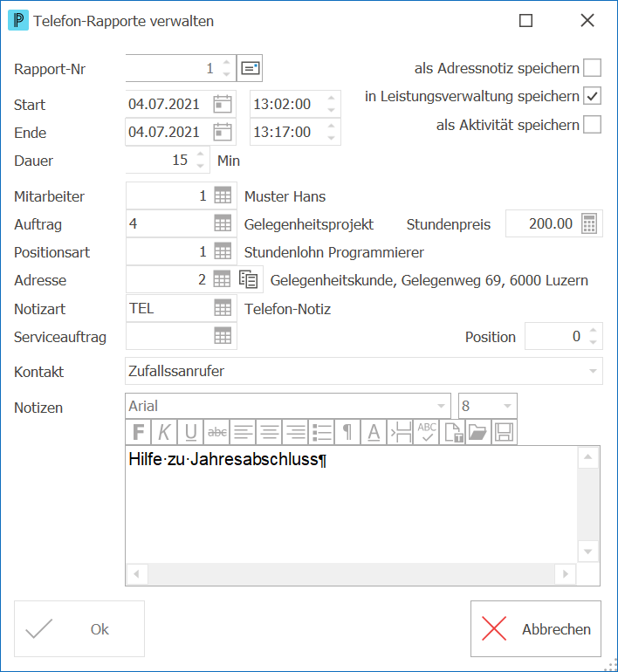Click notes vertical scrollbar down arrow

(588, 552)
